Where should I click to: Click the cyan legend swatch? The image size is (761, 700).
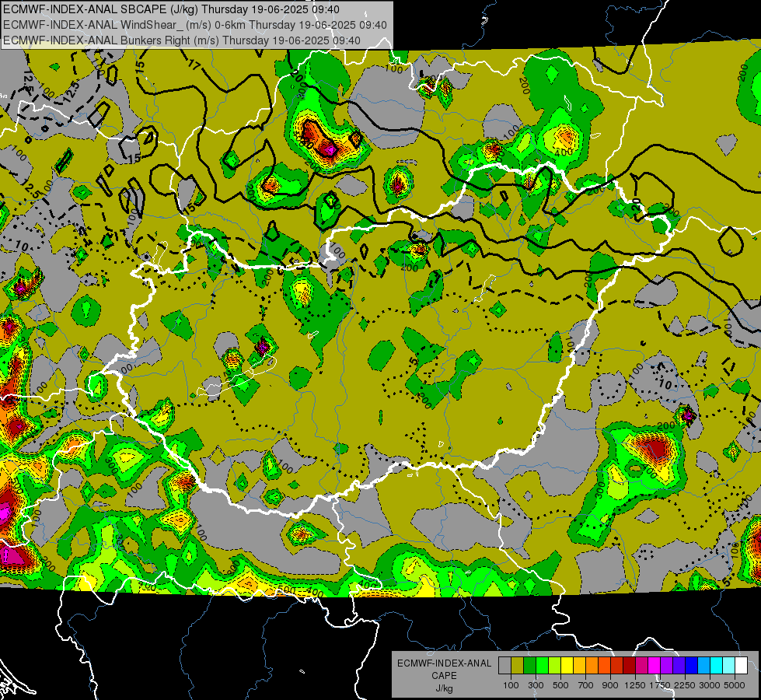click(717, 665)
